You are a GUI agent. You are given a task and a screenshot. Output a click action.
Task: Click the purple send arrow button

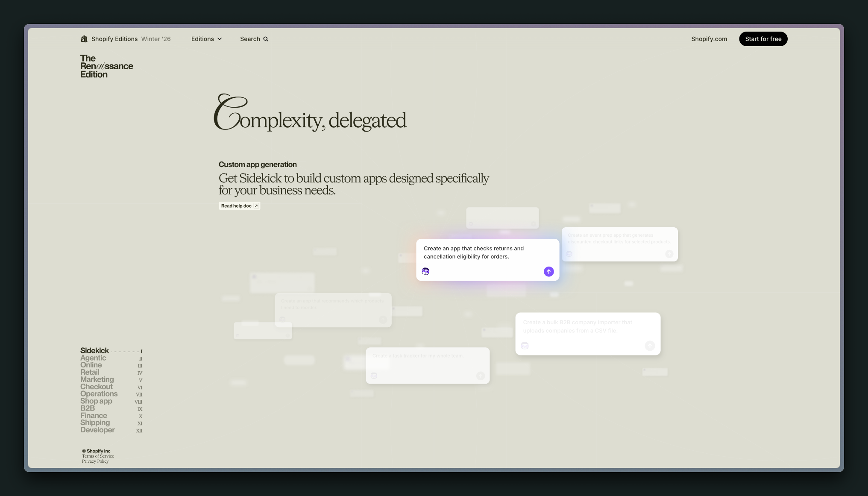coord(548,272)
